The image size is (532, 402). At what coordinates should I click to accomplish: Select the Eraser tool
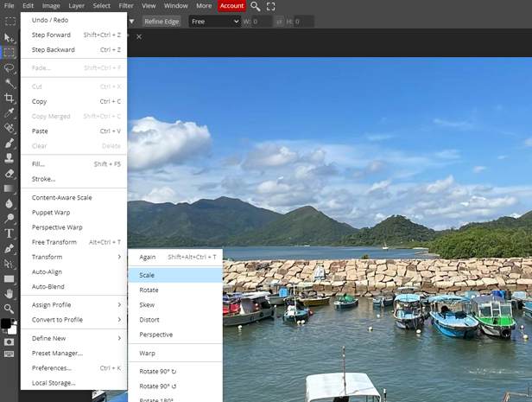[9, 173]
